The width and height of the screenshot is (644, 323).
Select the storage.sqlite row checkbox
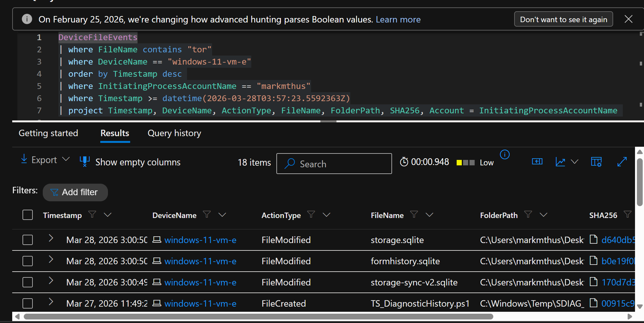tap(28, 240)
